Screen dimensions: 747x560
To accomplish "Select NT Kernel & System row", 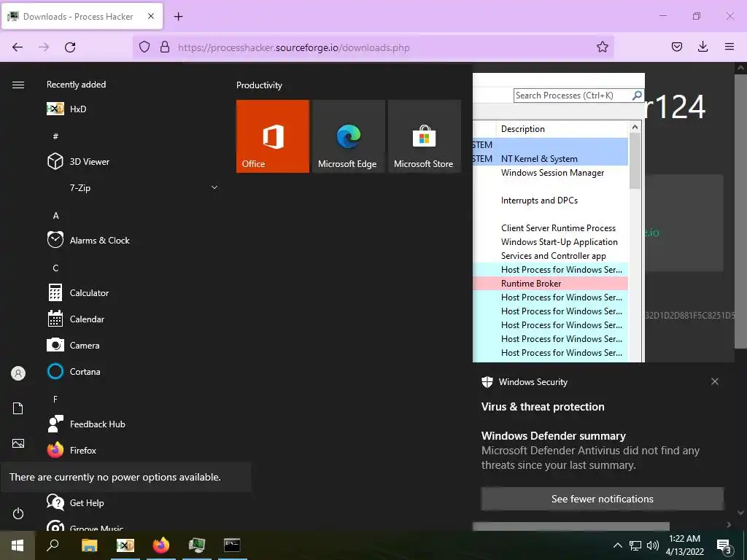I will [x=550, y=158].
